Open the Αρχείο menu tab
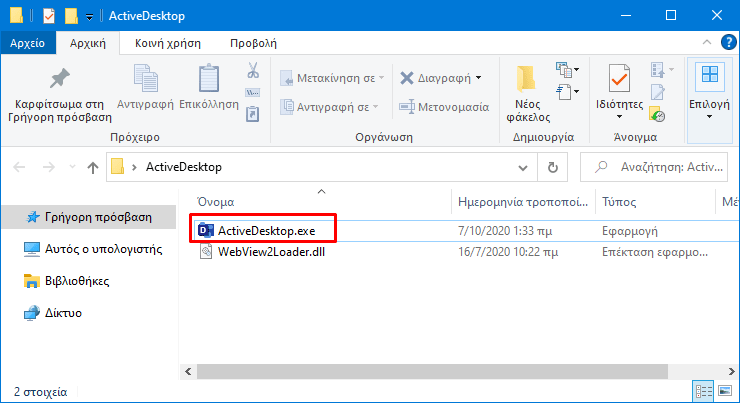The width and height of the screenshot is (740, 403). 28,43
